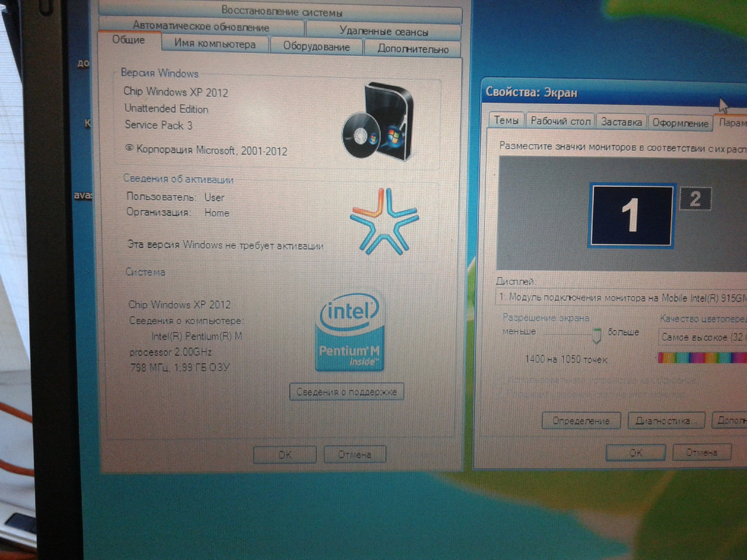Image resolution: width=747 pixels, height=560 pixels.
Task: Click the Intel Pentium M inside badge
Action: 349,332
